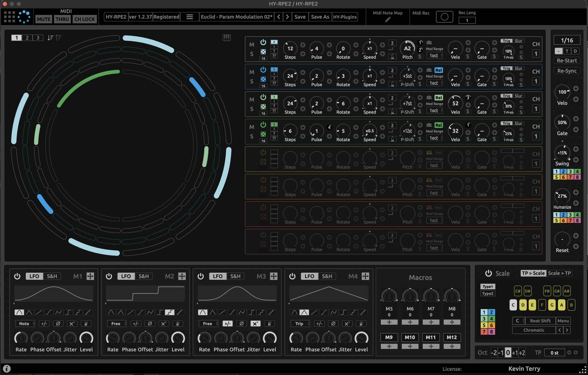588x375 pixels.
Task: Click the Rec Leng value field
Action: (x=467, y=20)
